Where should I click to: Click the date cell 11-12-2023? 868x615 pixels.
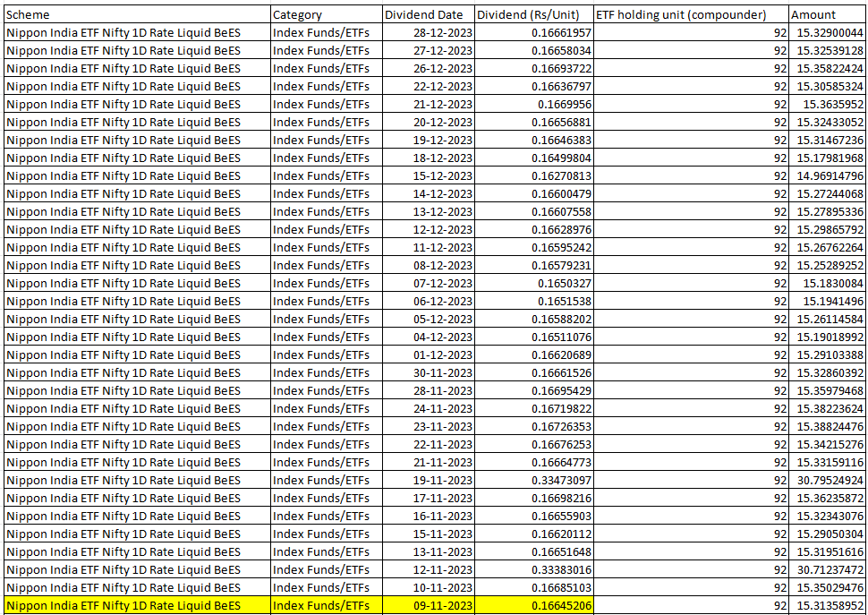(429, 247)
